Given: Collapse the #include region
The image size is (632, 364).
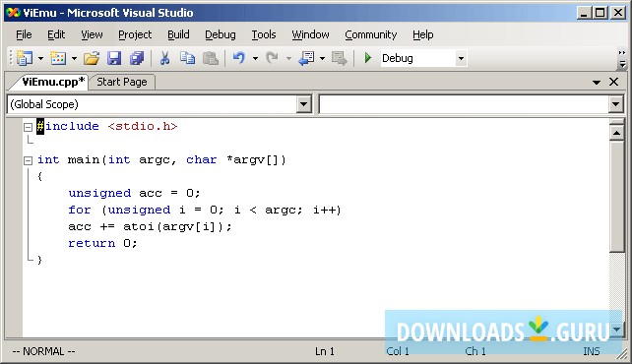Looking at the screenshot, I should click(x=28, y=127).
